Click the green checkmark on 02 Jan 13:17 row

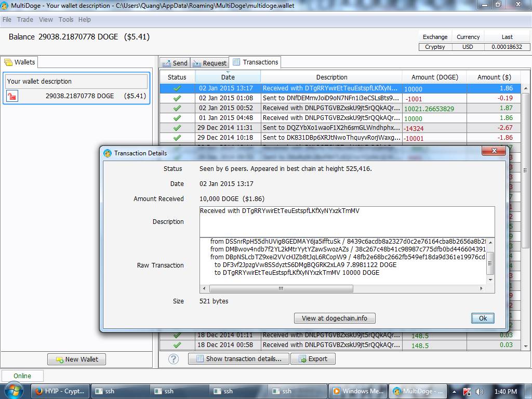click(177, 88)
